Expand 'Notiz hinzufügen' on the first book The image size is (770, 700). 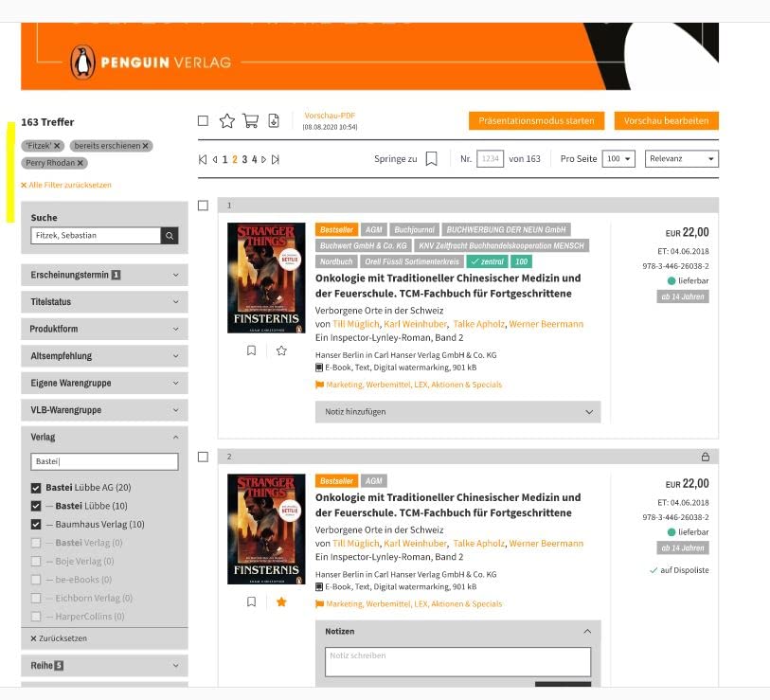(457, 412)
